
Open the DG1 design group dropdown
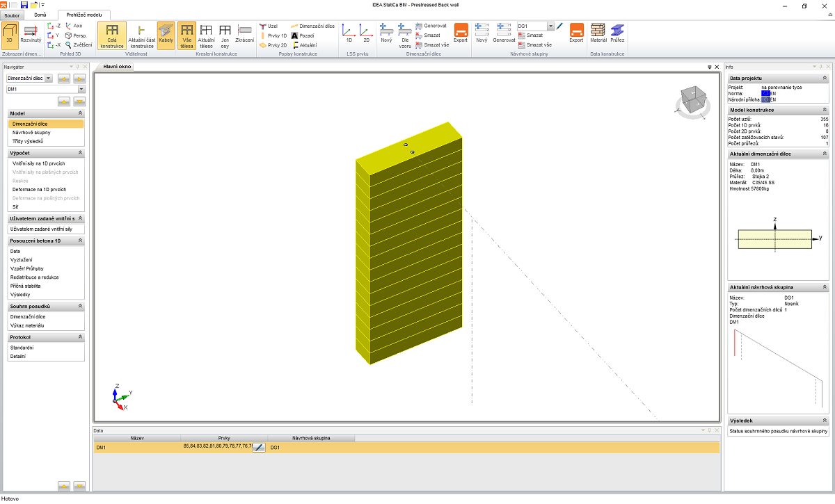click(550, 26)
